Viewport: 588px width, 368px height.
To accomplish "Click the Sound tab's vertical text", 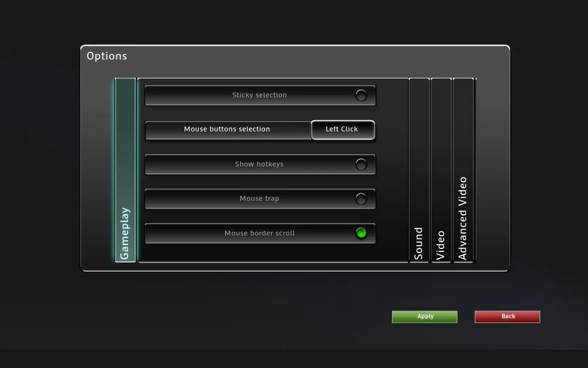I will 419,243.
